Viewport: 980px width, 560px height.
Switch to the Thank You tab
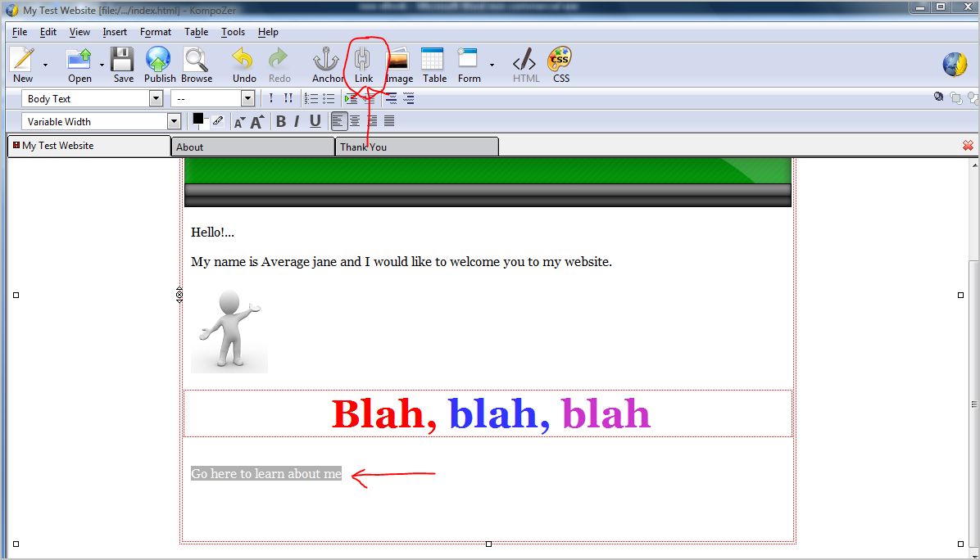[416, 147]
